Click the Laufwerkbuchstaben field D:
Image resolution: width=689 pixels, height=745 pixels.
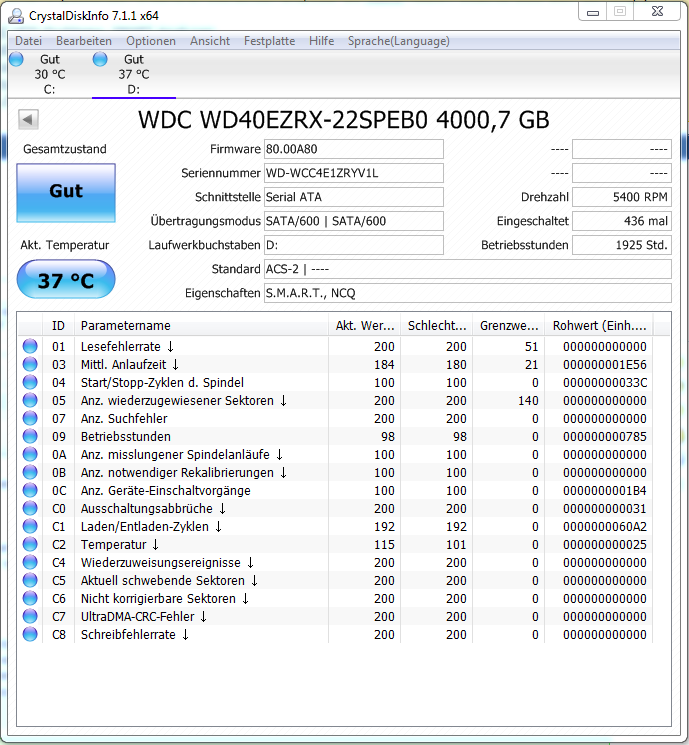point(354,245)
